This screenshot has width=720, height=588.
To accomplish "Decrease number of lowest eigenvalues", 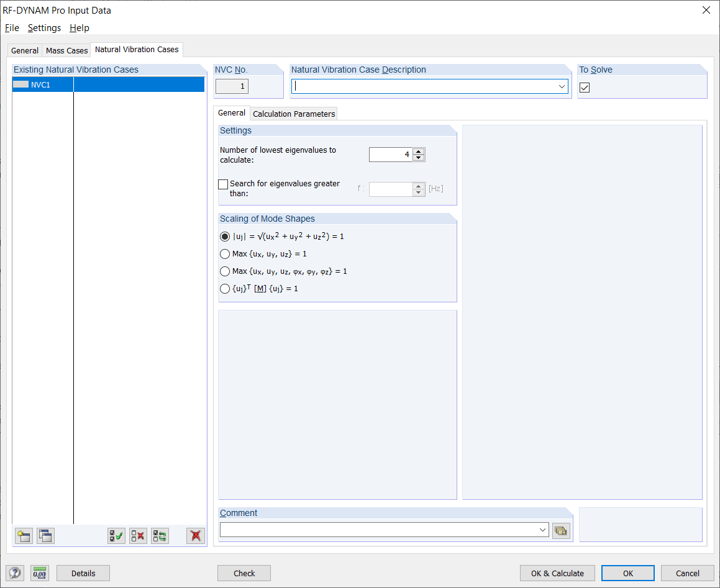I will (418, 158).
